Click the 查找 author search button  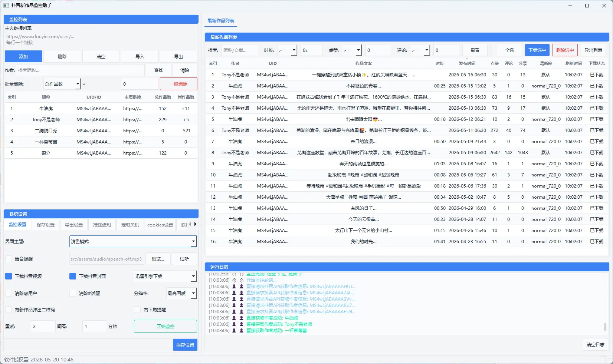(158, 70)
